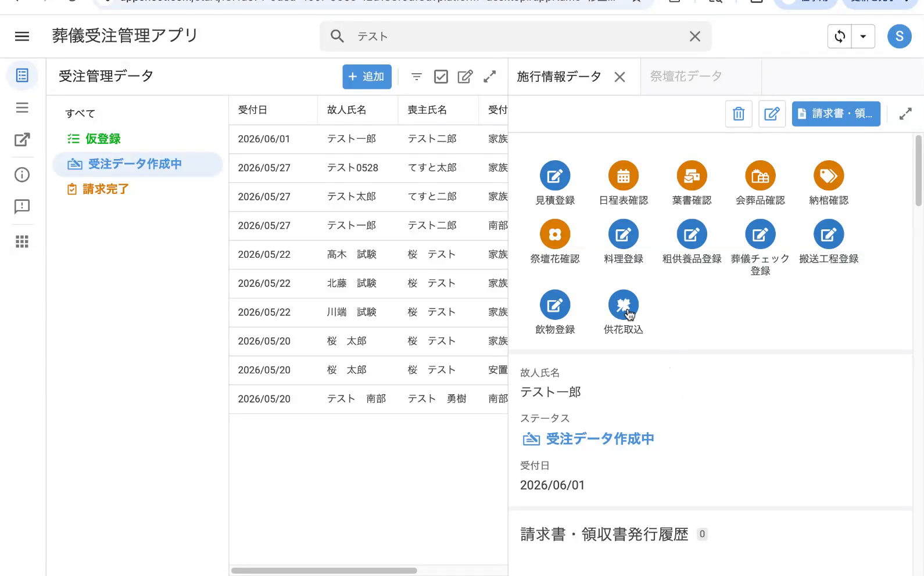The width and height of the screenshot is (924, 576).
Task: Click the テスト勇樹 cell
Action: 437,399
